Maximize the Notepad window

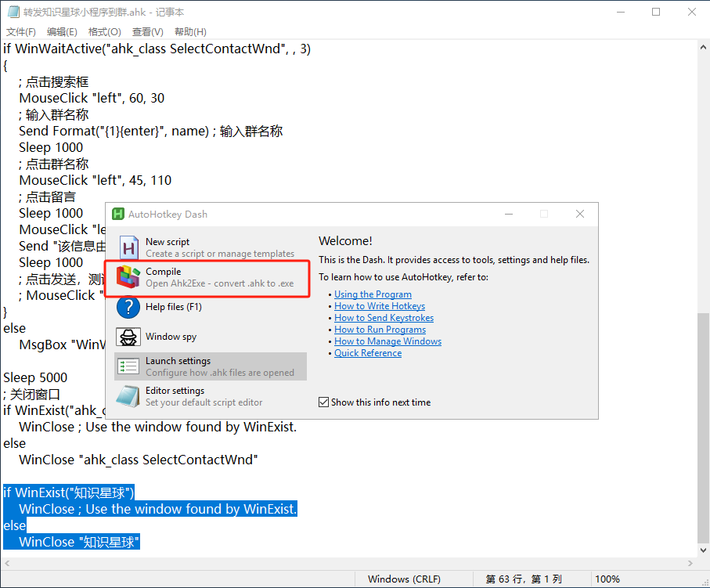[656, 12]
